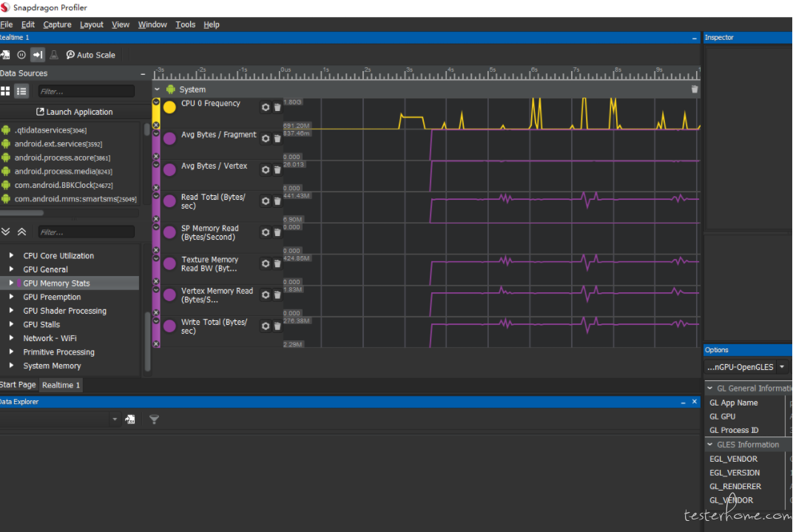Open the View menu
This screenshot has height=532, width=793.
pos(121,24)
